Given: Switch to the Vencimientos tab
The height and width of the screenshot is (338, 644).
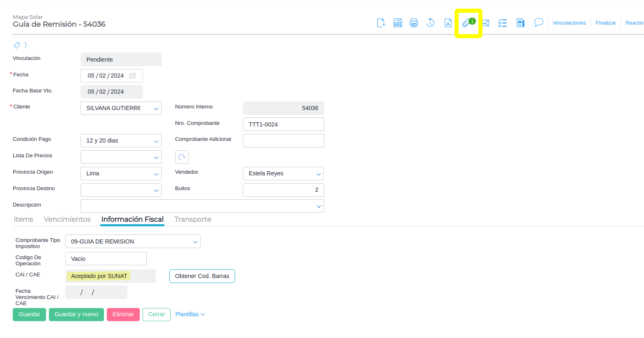Looking at the screenshot, I should click(x=67, y=219).
